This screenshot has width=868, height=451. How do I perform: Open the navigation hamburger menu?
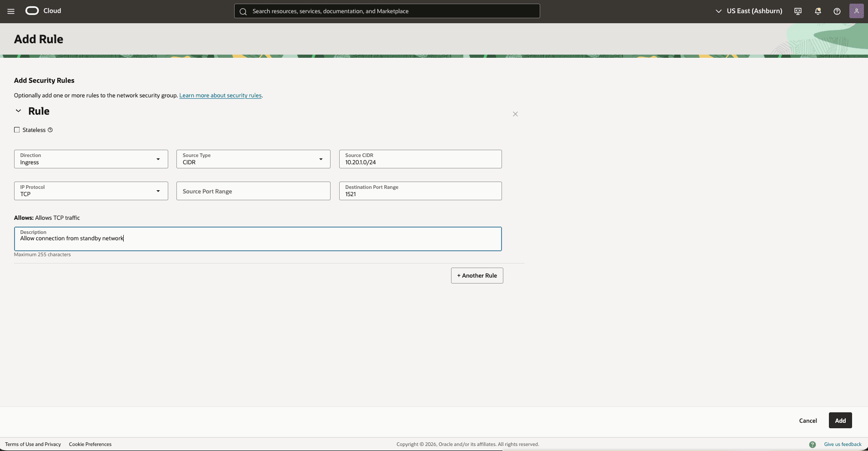click(x=11, y=11)
